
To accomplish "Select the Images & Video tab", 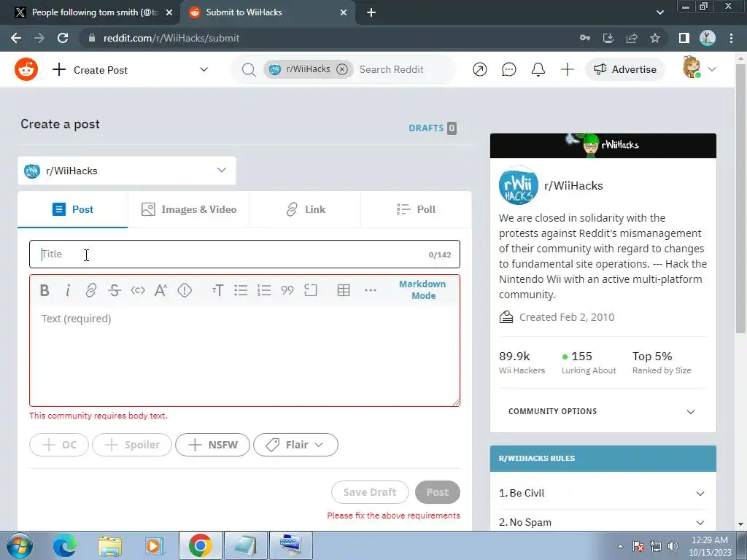I will 189,209.
